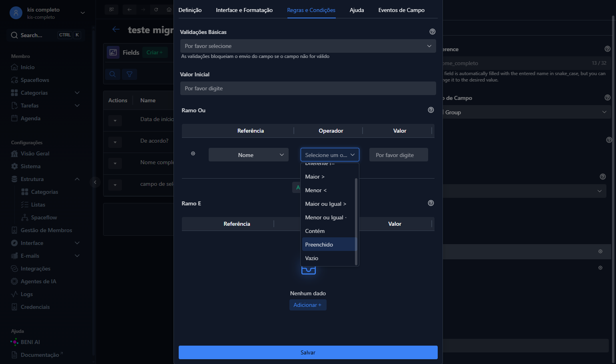The image size is (616, 364).
Task: Select Preenchido from the operator list
Action: pyautogui.click(x=329, y=245)
